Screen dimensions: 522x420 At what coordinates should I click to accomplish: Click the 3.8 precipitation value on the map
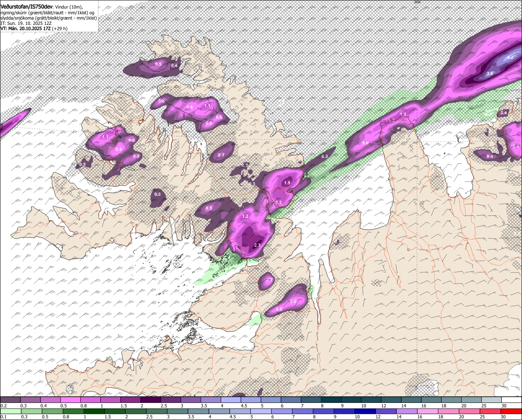[490, 73]
